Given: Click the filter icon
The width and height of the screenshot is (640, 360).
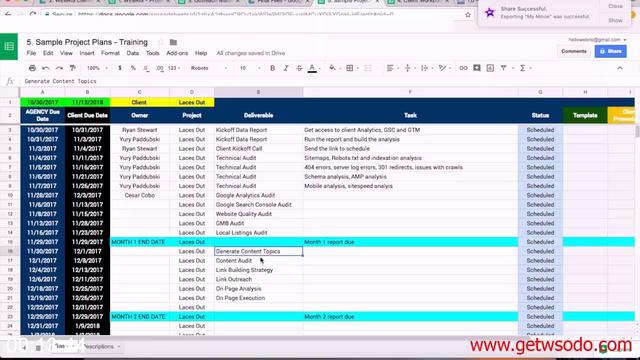Looking at the screenshot, I should click(x=504, y=68).
